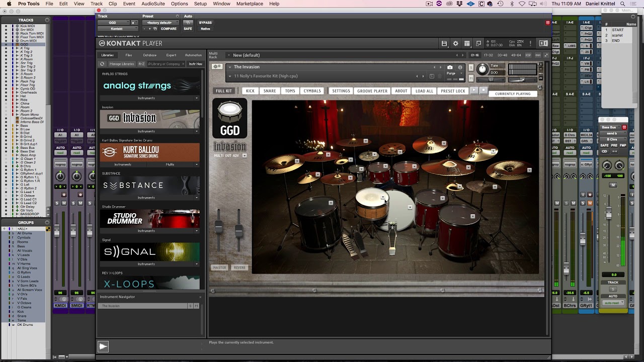This screenshot has width=644, height=362.
Task: Click the Library or Company search field
Action: 166,64
